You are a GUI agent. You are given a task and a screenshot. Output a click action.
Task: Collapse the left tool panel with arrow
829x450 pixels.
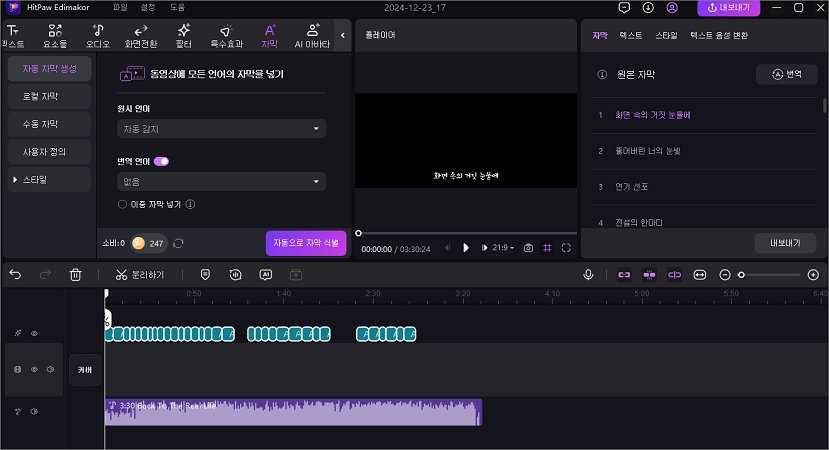click(x=343, y=35)
